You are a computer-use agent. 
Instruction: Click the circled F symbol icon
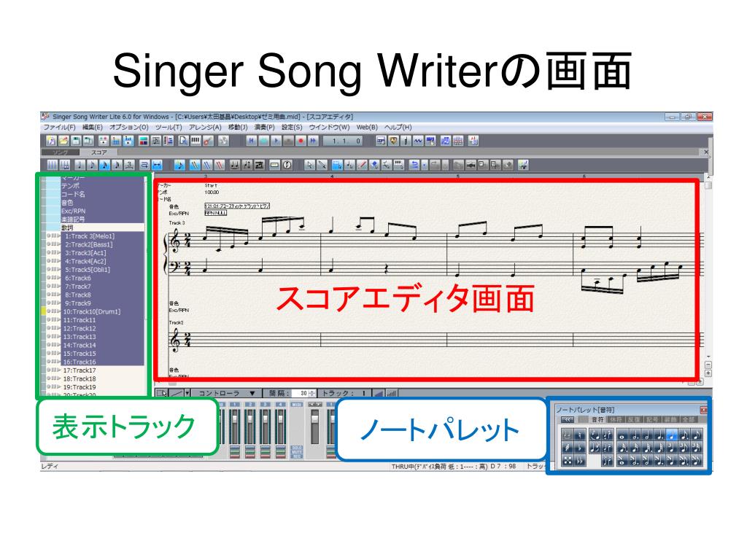pyautogui.click(x=287, y=166)
